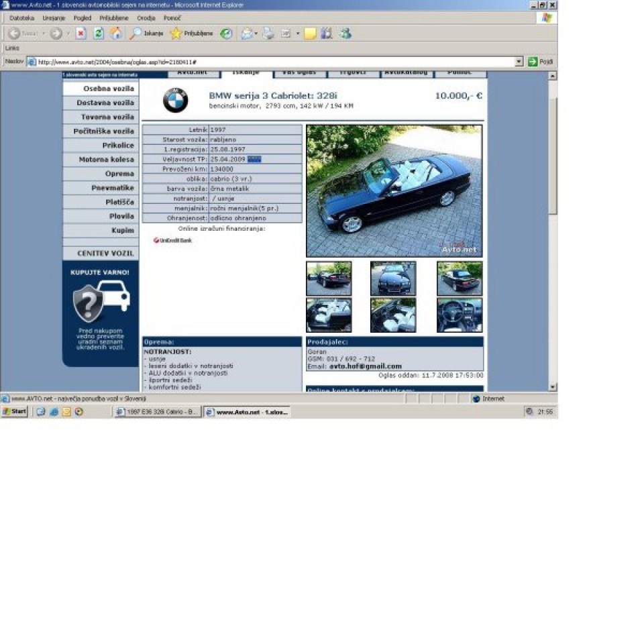Print the page using printer icon
The image size is (644, 644).
click(268, 34)
